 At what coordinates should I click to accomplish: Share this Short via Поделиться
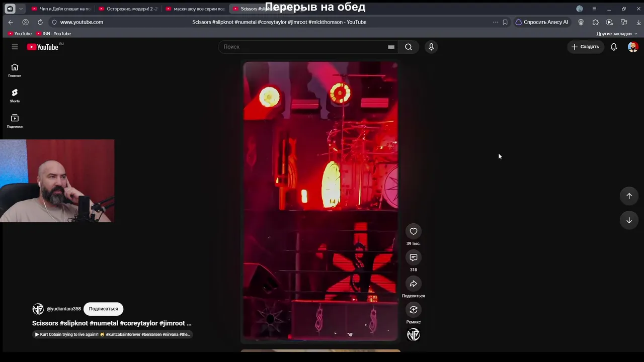(x=414, y=284)
